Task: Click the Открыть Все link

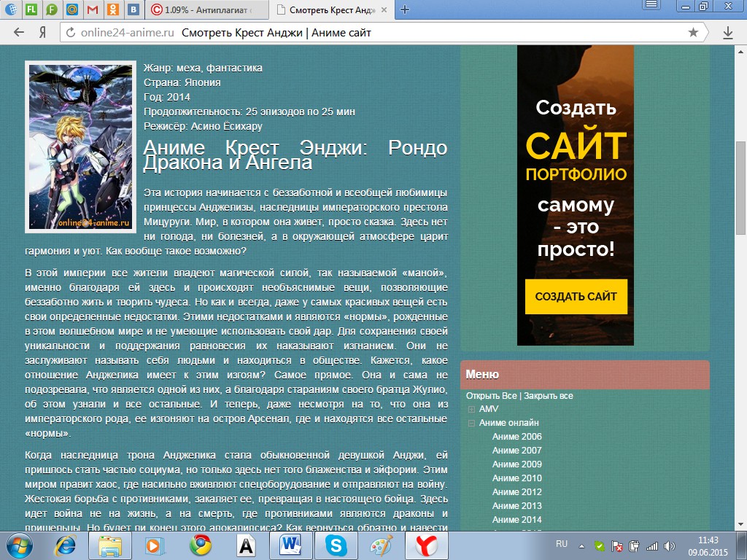Action: point(491,396)
